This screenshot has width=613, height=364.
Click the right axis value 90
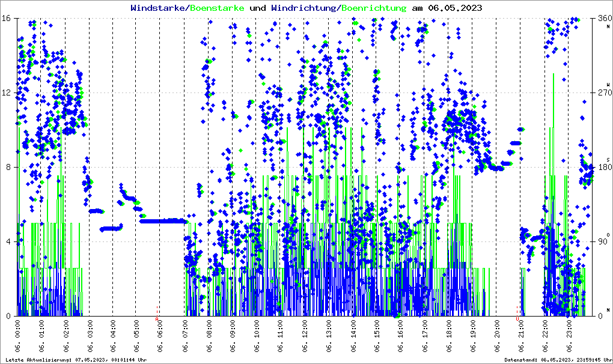coord(603,241)
